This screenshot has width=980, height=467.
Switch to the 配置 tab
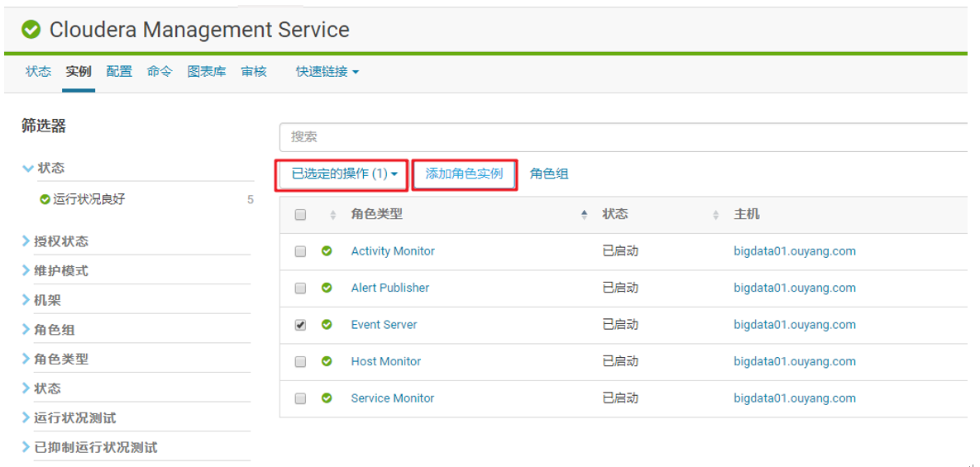(x=119, y=72)
